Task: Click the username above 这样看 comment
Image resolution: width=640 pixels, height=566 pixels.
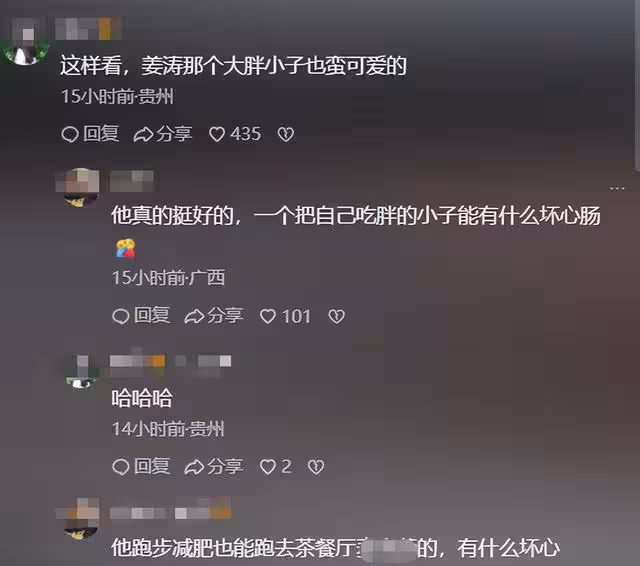Action: coord(89,29)
